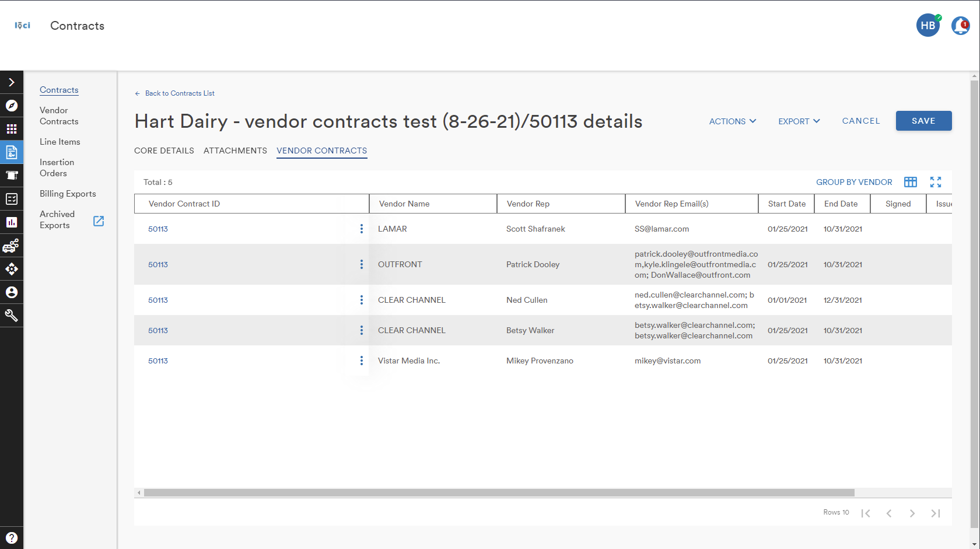Expand the EXPORT dropdown
Image resolution: width=980 pixels, height=549 pixels.
point(799,121)
